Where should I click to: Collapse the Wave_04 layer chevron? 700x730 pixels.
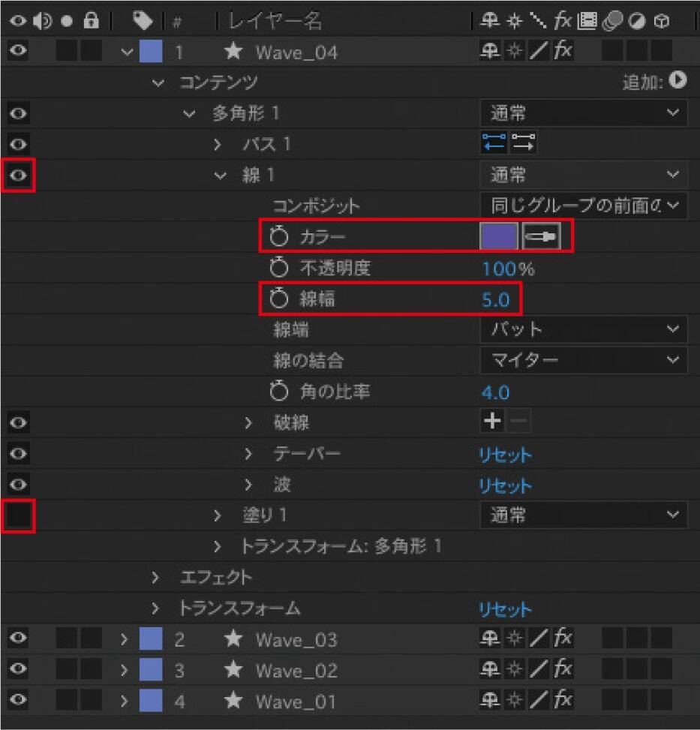point(127,52)
